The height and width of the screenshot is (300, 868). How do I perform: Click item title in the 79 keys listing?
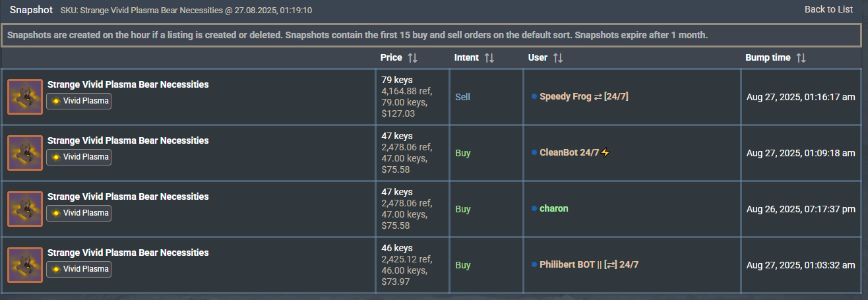128,84
